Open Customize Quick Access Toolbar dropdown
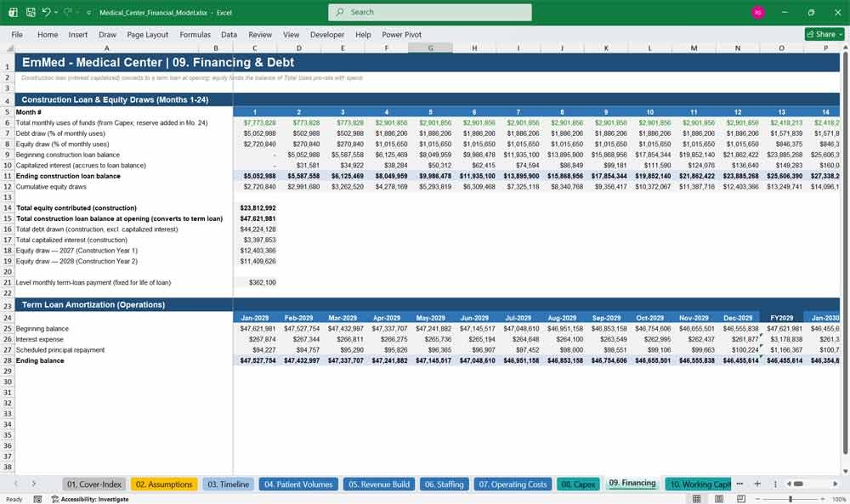 89,12
